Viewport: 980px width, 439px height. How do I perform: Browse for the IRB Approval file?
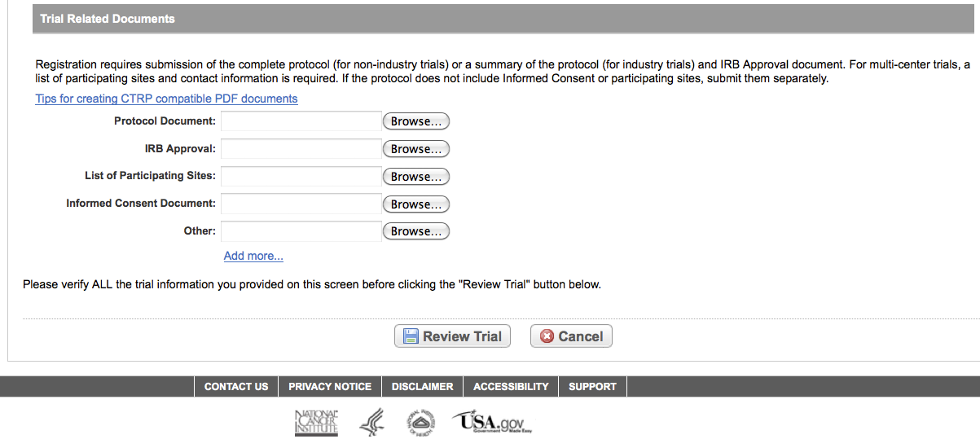tap(416, 149)
